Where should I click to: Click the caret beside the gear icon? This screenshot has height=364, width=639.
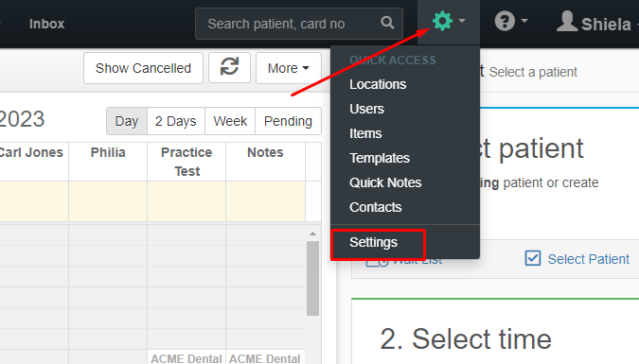coord(462,21)
